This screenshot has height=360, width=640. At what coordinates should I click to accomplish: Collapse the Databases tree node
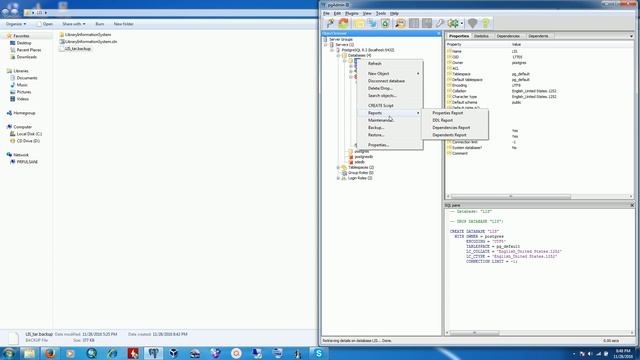pyautogui.click(x=338, y=55)
